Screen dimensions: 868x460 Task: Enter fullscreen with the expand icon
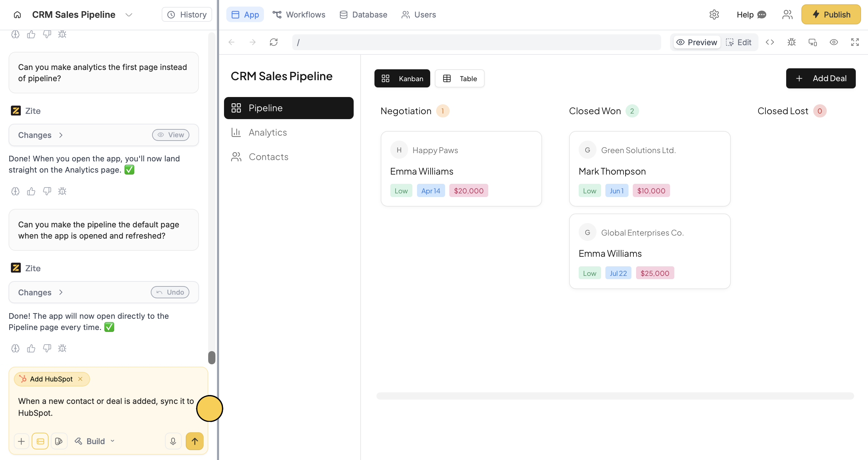point(855,42)
